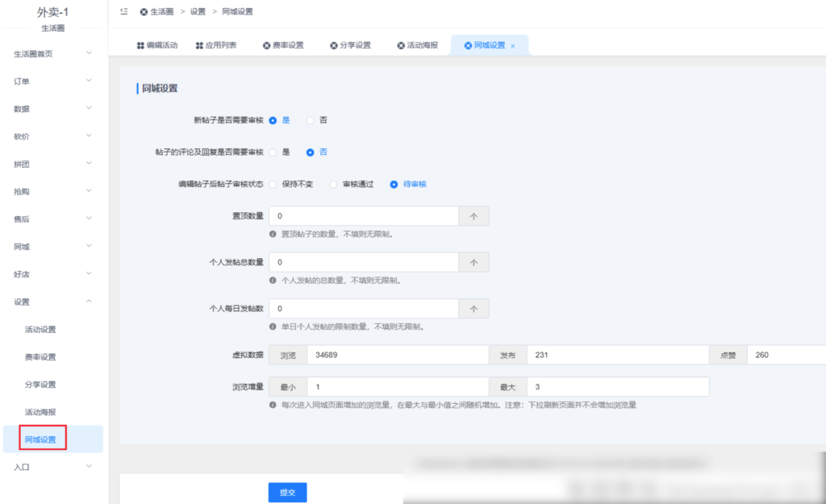Image resolution: width=826 pixels, height=504 pixels.
Task: Expand the 同城 menu in the sidebar
Action: tap(52, 246)
